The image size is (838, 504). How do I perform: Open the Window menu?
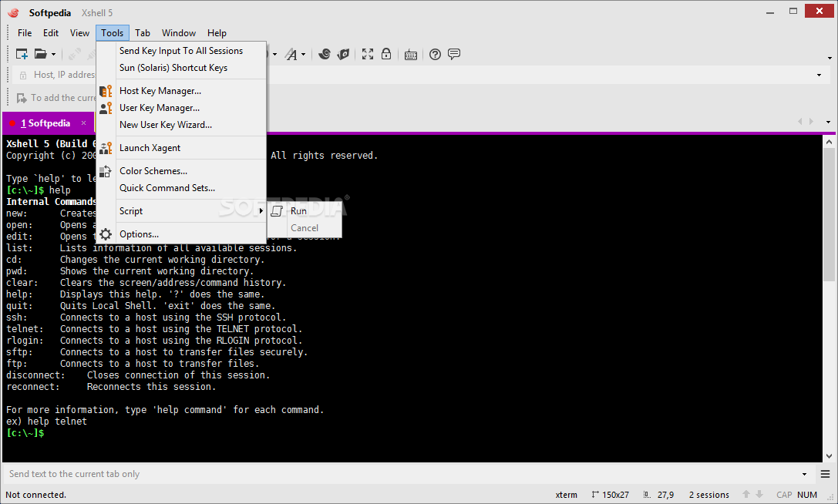coord(179,33)
